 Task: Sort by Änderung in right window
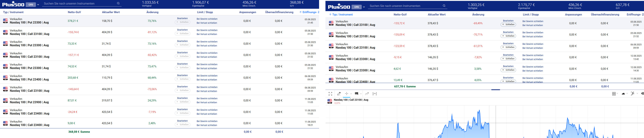(478, 15)
